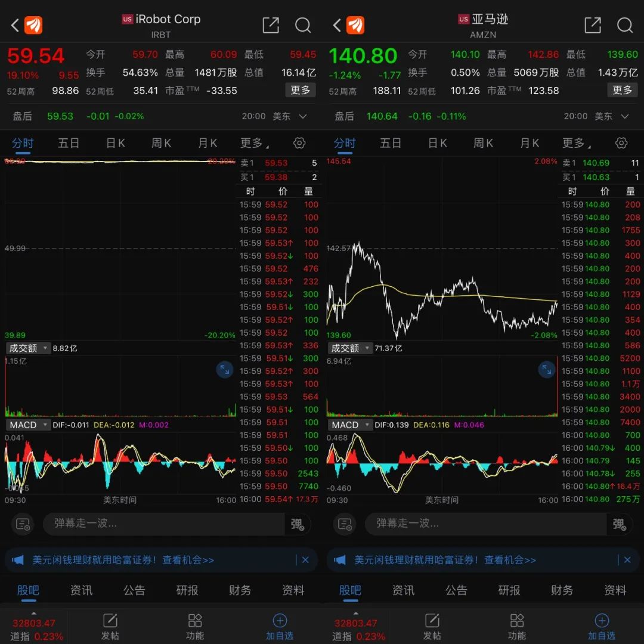Toggle 弹 danmaku switch in the iRobot panel
Screen dimensions: 644x644
coord(296,524)
